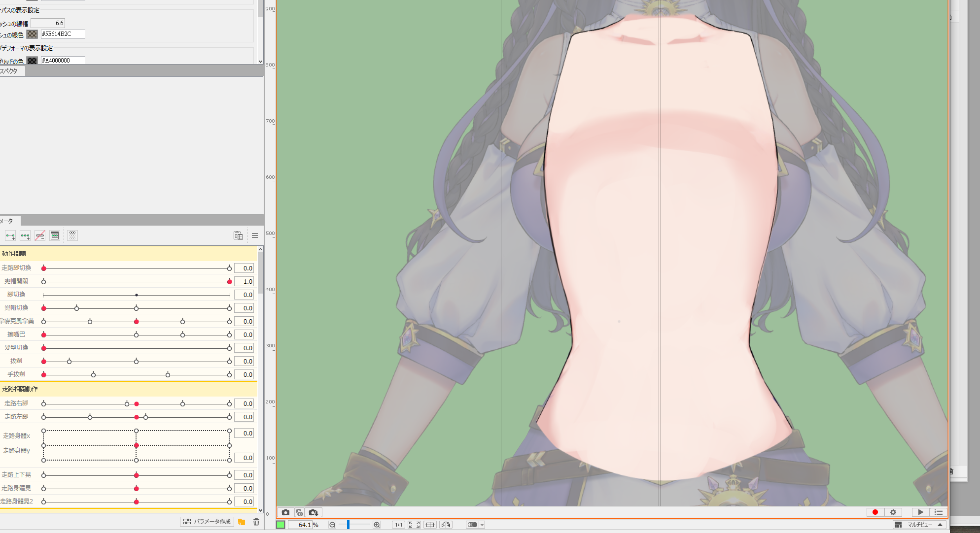Click the 走路上下晃 slider red key point
Screen dimensions: 980x533
click(x=137, y=475)
